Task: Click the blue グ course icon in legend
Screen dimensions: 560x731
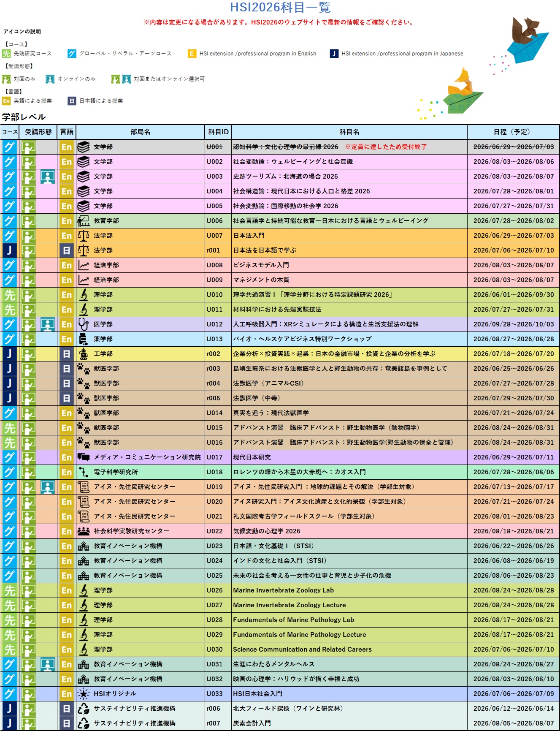Action: (x=72, y=54)
